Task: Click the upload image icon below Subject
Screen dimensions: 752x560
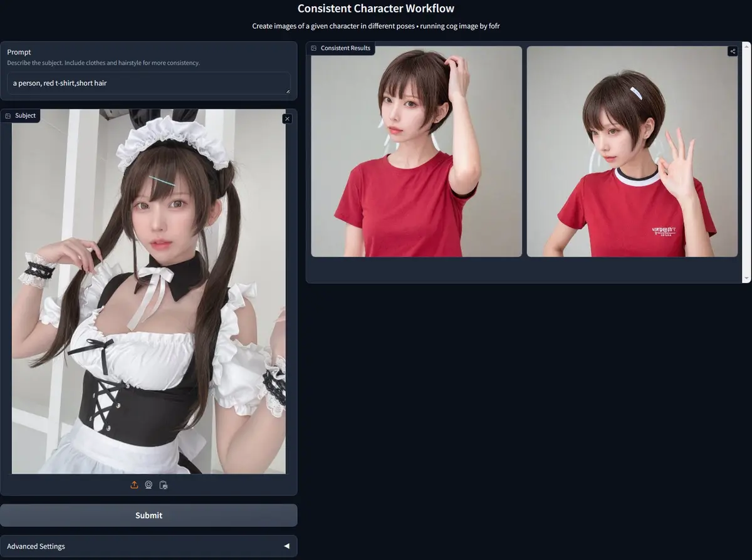Action: coord(134,485)
